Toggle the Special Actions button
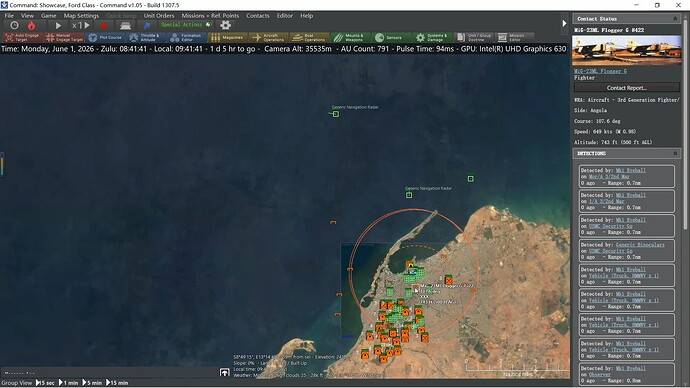The image size is (690, 388). point(186,25)
